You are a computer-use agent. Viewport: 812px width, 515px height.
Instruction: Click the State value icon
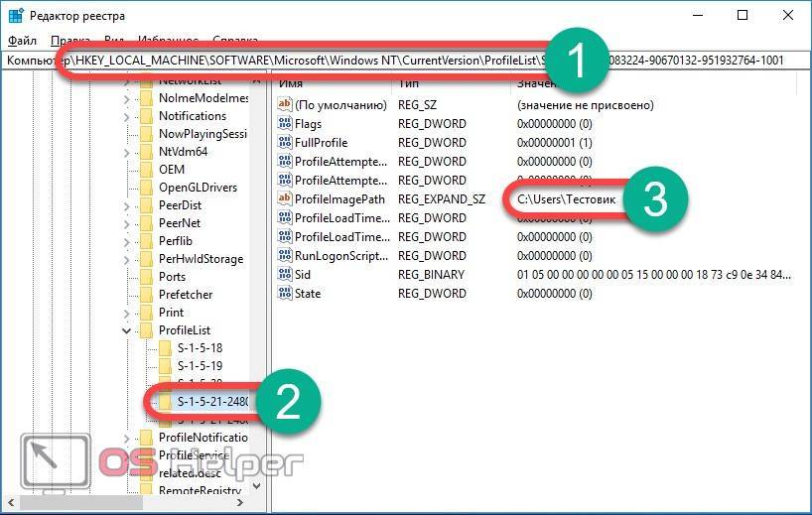coord(285,294)
